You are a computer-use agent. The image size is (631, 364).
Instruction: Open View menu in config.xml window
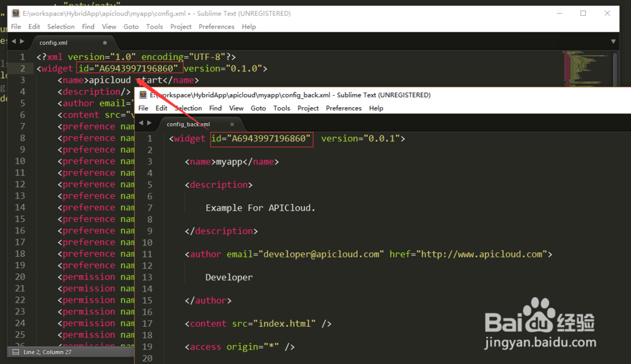(109, 26)
